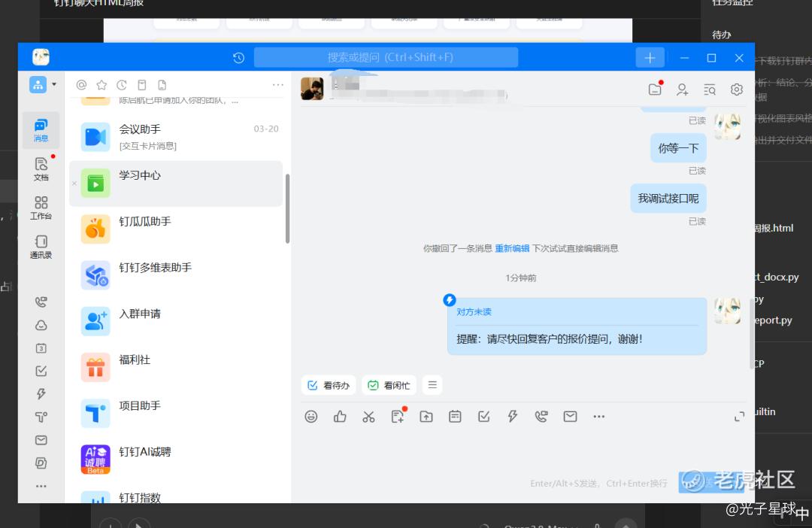Expand the organization dropdown arrow

(x=54, y=84)
